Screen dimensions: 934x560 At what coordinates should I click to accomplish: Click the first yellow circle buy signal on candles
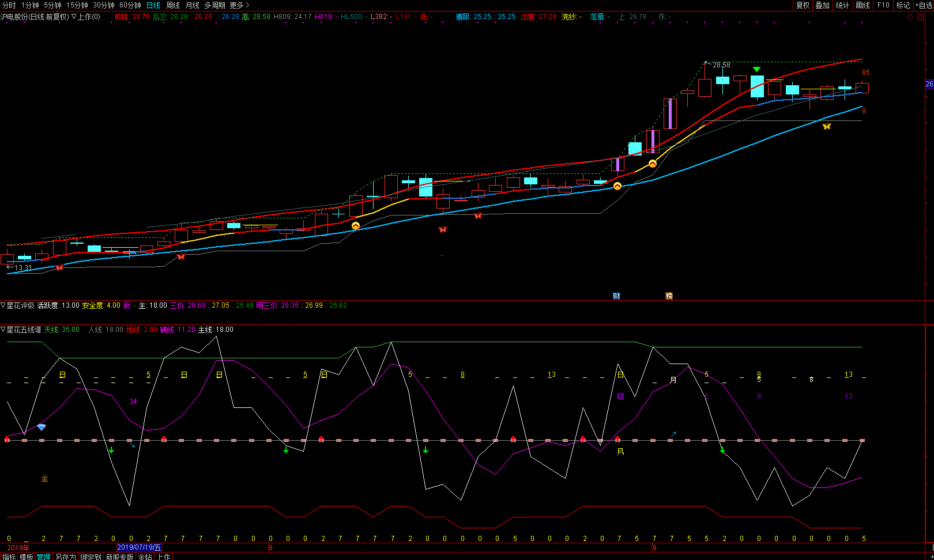point(356,226)
